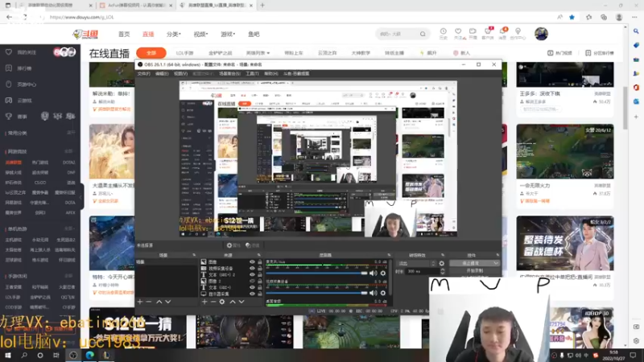The width and height of the screenshot is (644, 362).
Task: Add a new scene with plus button
Action: [x=140, y=302]
